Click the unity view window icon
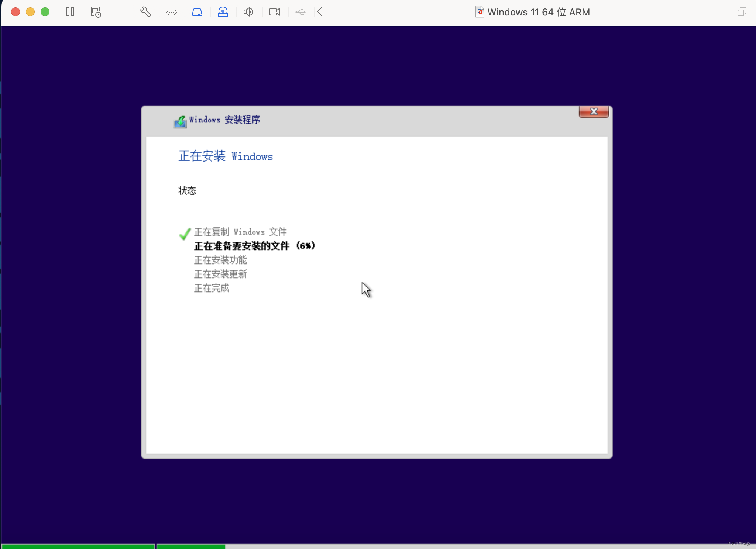756x549 pixels. [742, 12]
